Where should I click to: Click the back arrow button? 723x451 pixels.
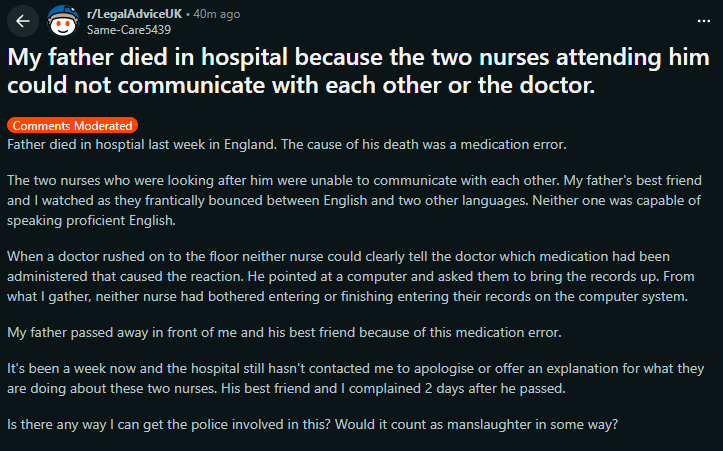point(24,20)
